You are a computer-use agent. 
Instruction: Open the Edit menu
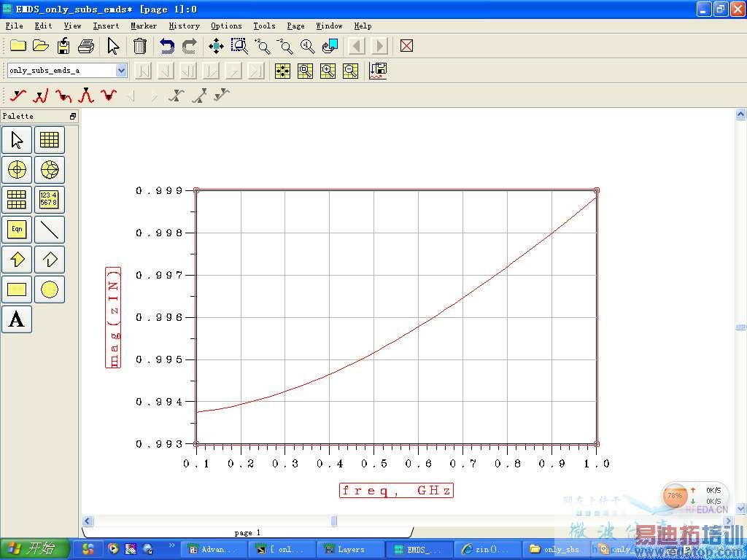43,26
